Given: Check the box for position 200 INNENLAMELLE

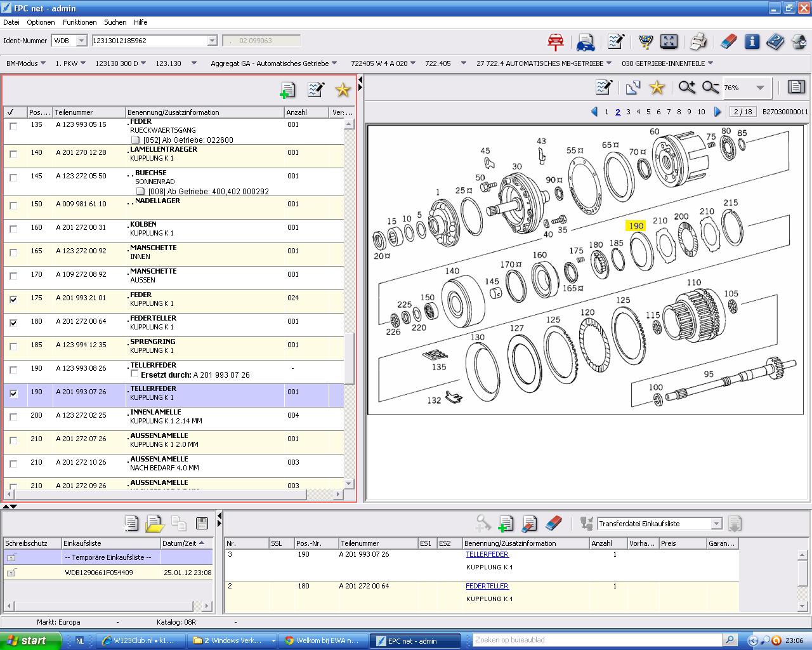Looking at the screenshot, I should [13, 417].
